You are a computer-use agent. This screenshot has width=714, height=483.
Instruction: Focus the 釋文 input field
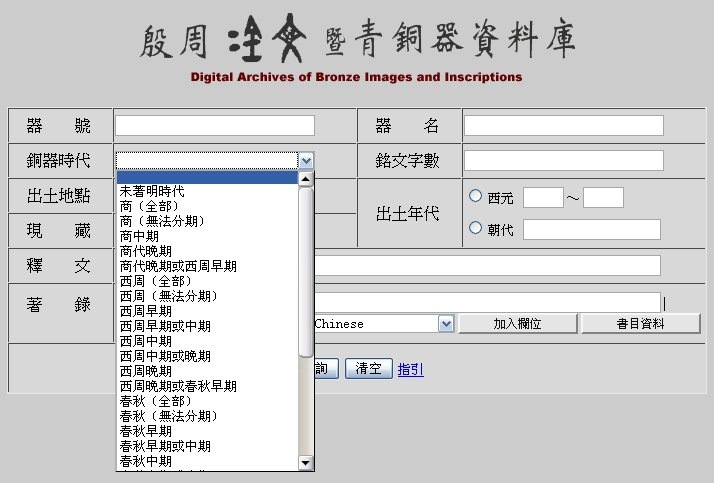pyautogui.click(x=487, y=266)
